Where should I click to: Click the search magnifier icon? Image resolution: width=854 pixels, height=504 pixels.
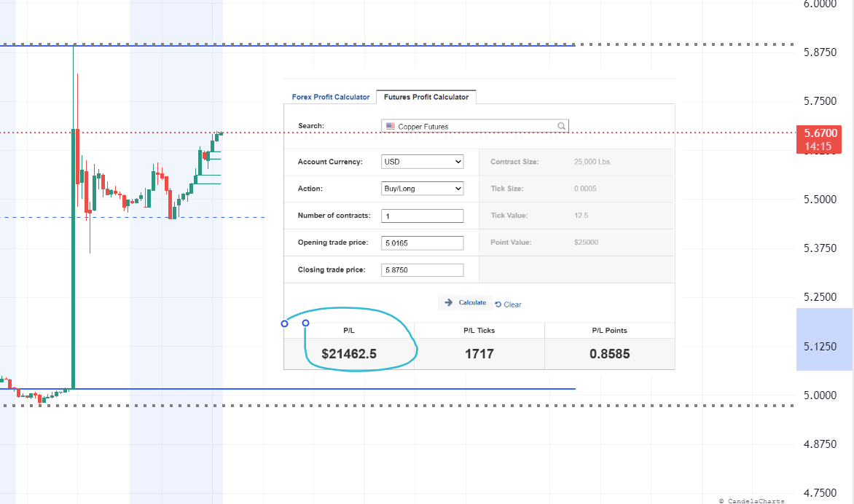[562, 126]
